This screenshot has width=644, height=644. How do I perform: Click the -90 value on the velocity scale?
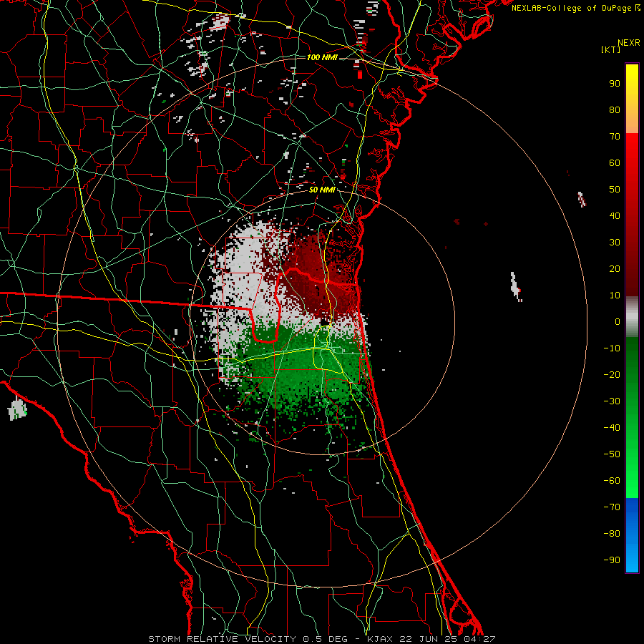tap(612, 560)
